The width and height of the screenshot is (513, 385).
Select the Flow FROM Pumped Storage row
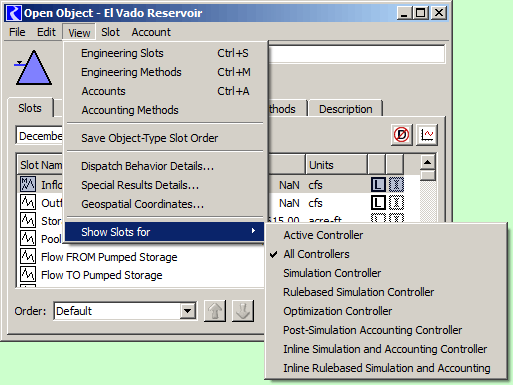point(140,257)
